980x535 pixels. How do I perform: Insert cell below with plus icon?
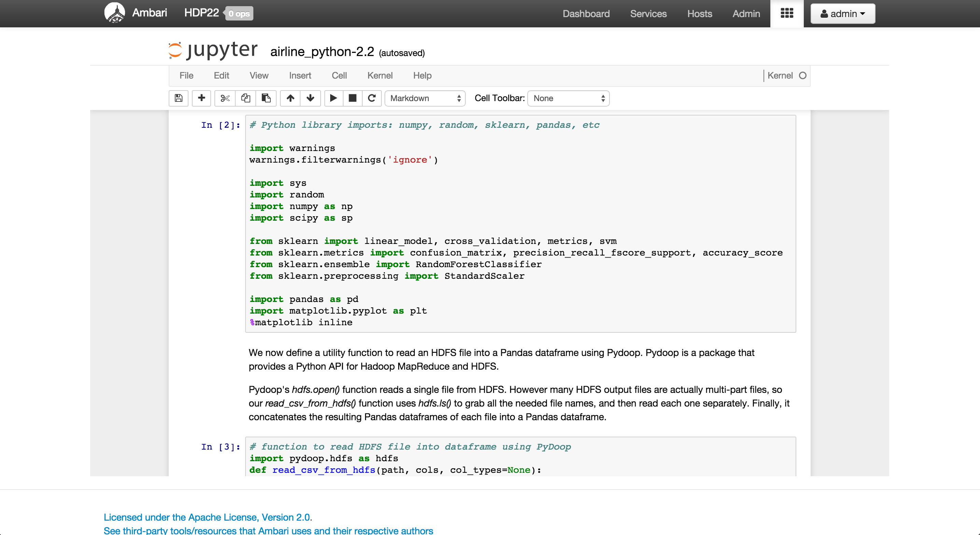(201, 98)
